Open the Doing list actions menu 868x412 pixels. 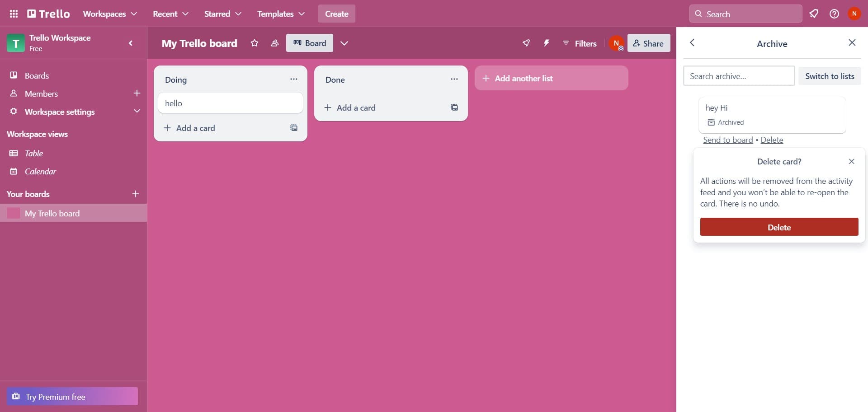[x=294, y=80]
